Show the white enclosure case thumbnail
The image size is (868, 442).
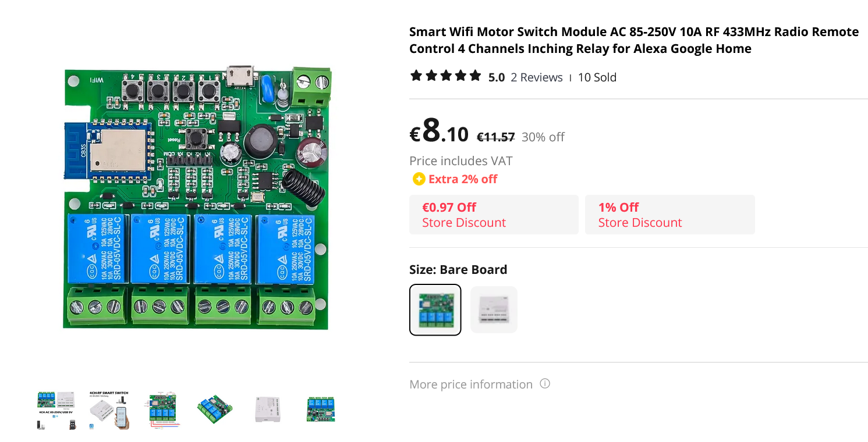[x=268, y=410]
